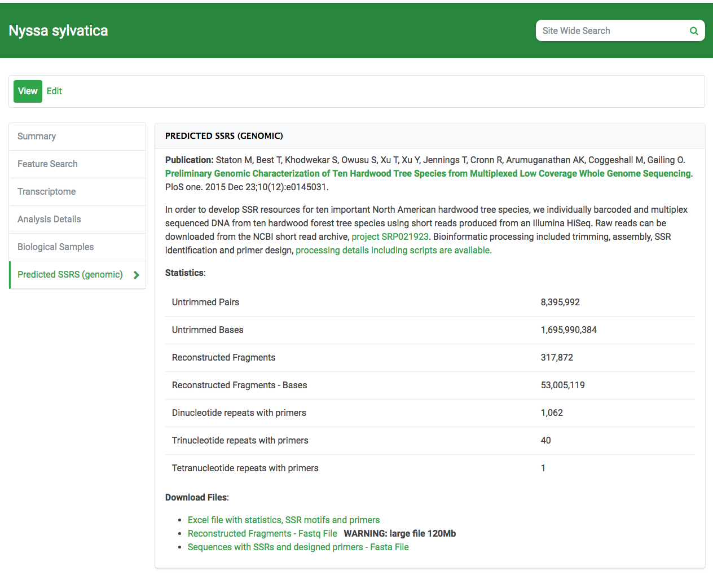Viewport: 713px width, 588px height.
Task: Switch to the Edit tab
Action: (x=54, y=91)
